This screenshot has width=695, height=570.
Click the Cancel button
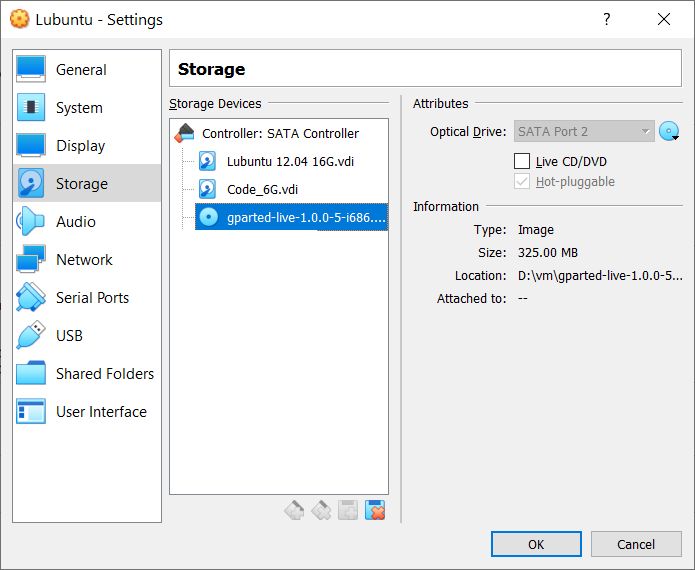point(636,544)
